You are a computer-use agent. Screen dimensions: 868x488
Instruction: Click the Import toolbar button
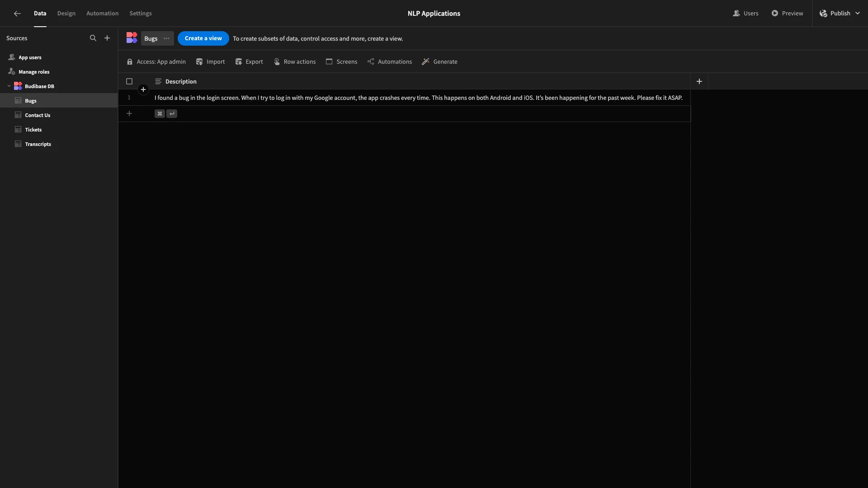[x=210, y=61]
